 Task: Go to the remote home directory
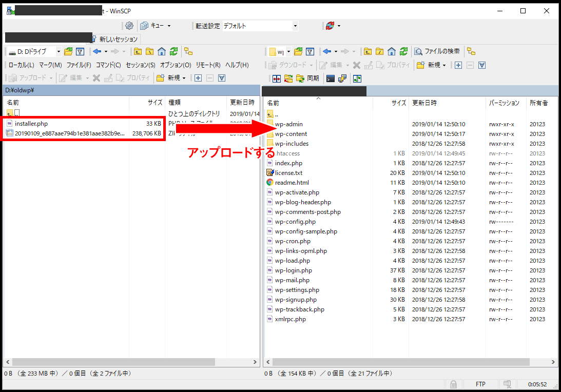(392, 51)
